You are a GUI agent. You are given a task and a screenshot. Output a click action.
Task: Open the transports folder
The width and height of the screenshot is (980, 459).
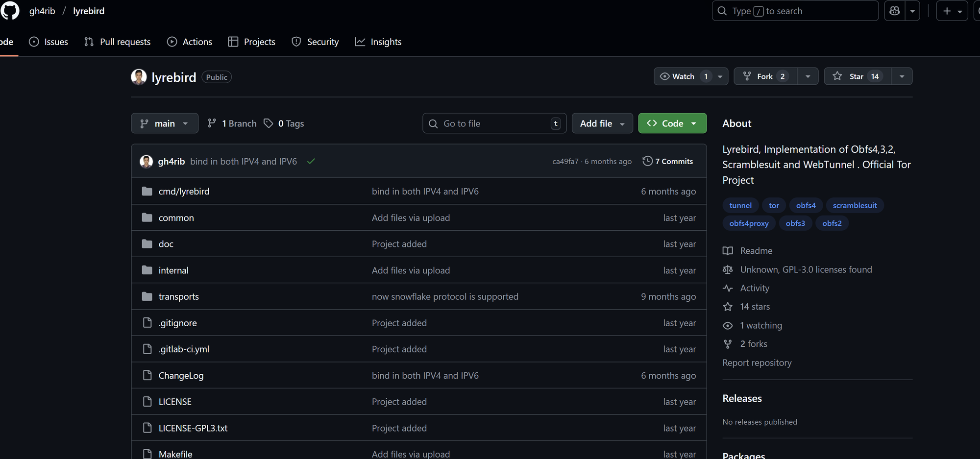point(178,296)
